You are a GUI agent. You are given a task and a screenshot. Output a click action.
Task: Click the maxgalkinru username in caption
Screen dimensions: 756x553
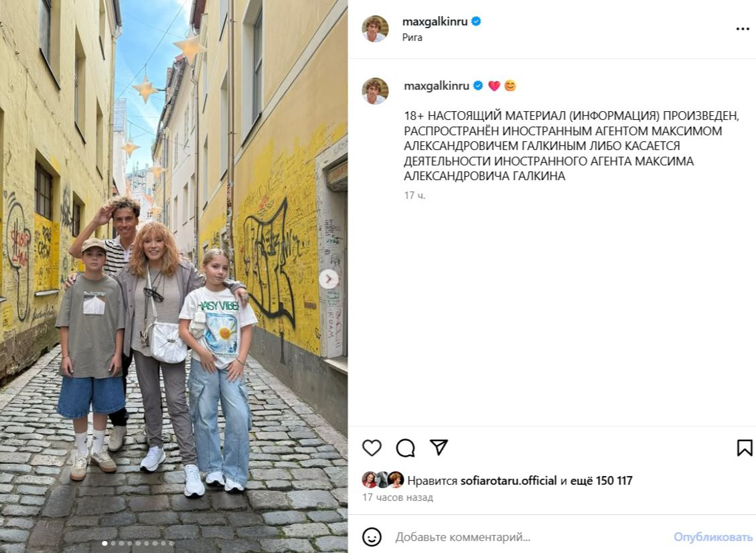tap(437, 86)
